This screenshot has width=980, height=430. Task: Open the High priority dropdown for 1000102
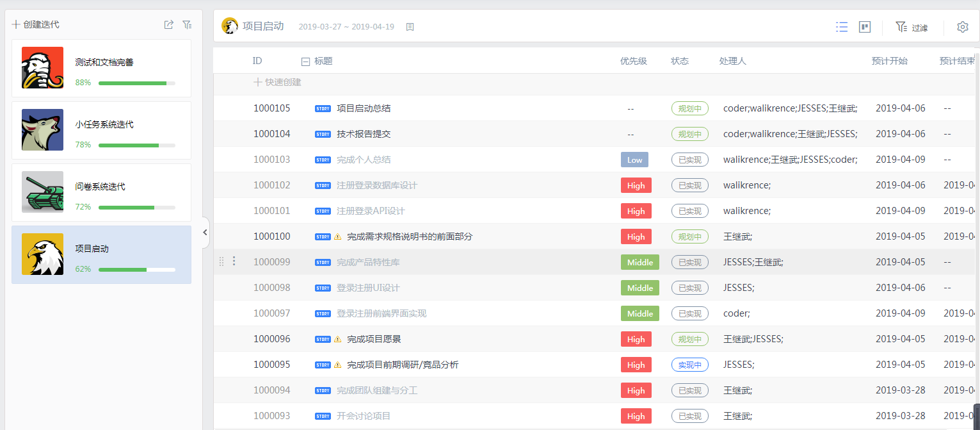pyautogui.click(x=636, y=185)
